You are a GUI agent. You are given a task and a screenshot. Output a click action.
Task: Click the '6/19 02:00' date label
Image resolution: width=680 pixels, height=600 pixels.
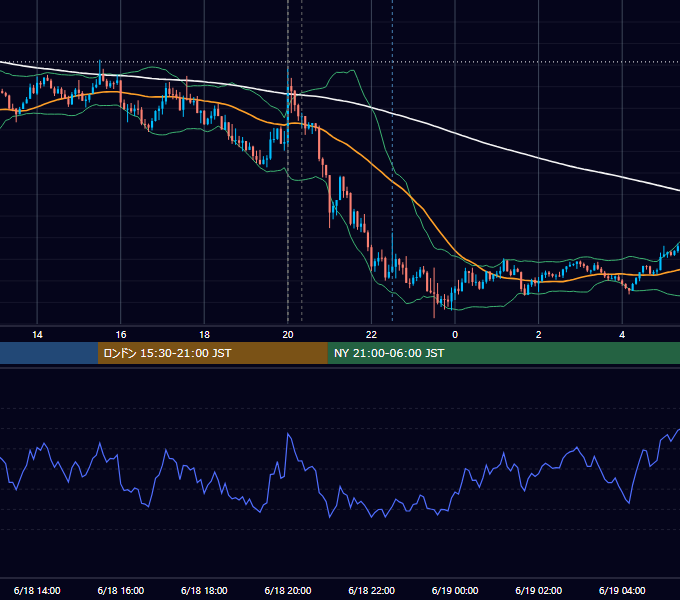539,590
